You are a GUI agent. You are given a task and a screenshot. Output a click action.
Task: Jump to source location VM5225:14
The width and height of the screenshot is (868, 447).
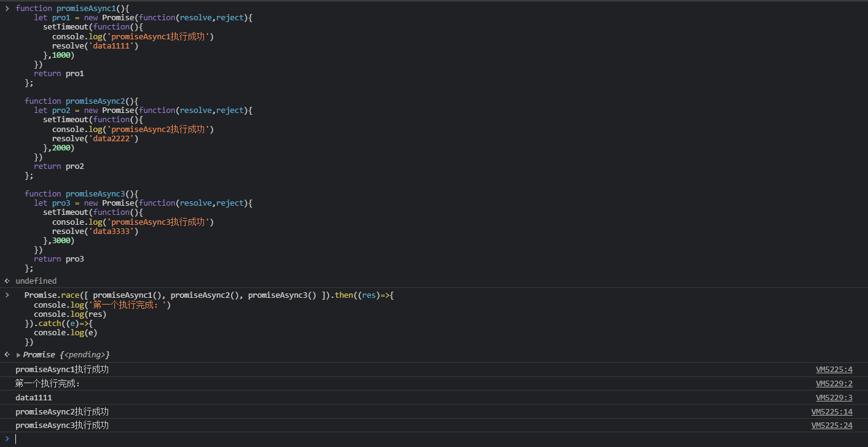point(832,412)
